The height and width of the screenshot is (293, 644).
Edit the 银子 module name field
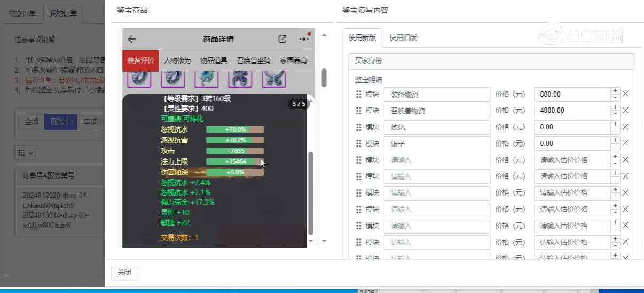coord(437,143)
